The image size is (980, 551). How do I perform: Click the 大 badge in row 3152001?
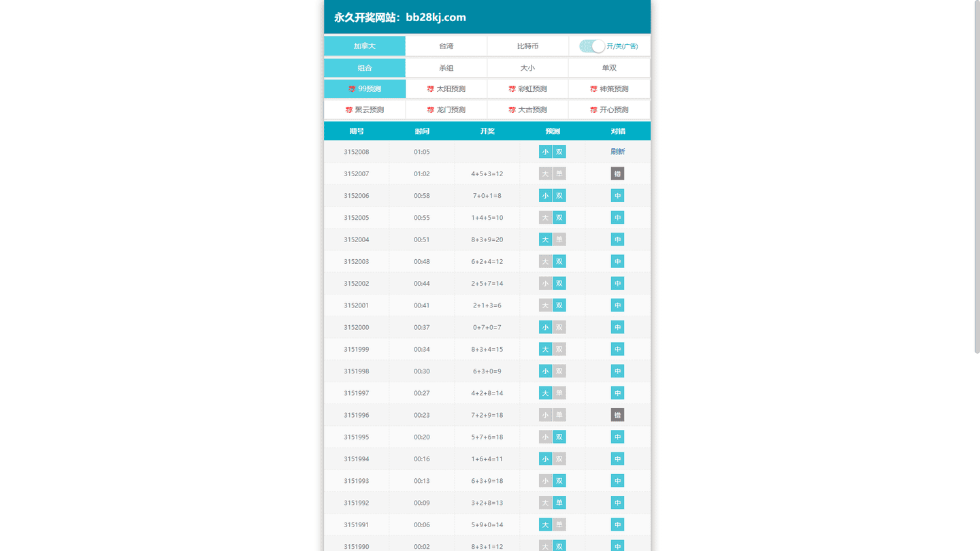545,305
